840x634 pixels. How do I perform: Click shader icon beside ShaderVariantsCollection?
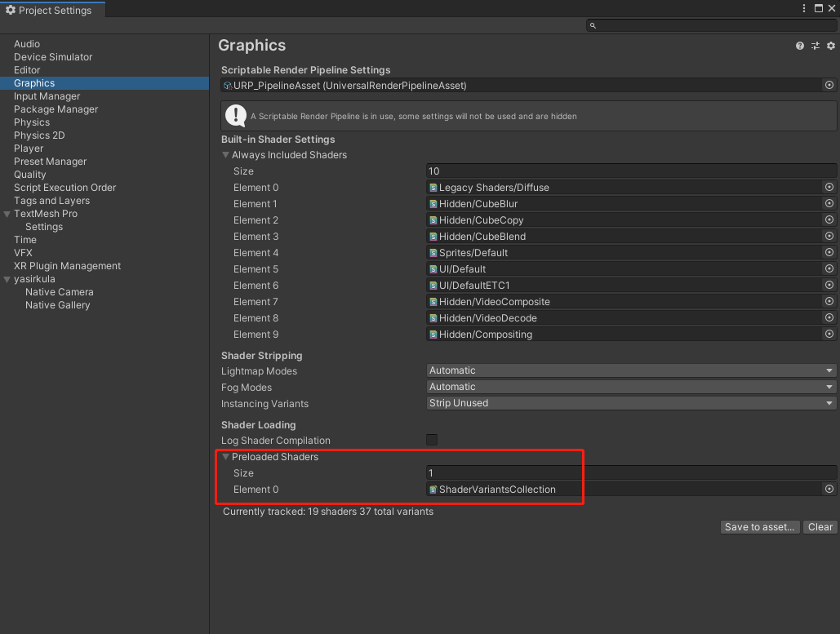click(x=433, y=490)
